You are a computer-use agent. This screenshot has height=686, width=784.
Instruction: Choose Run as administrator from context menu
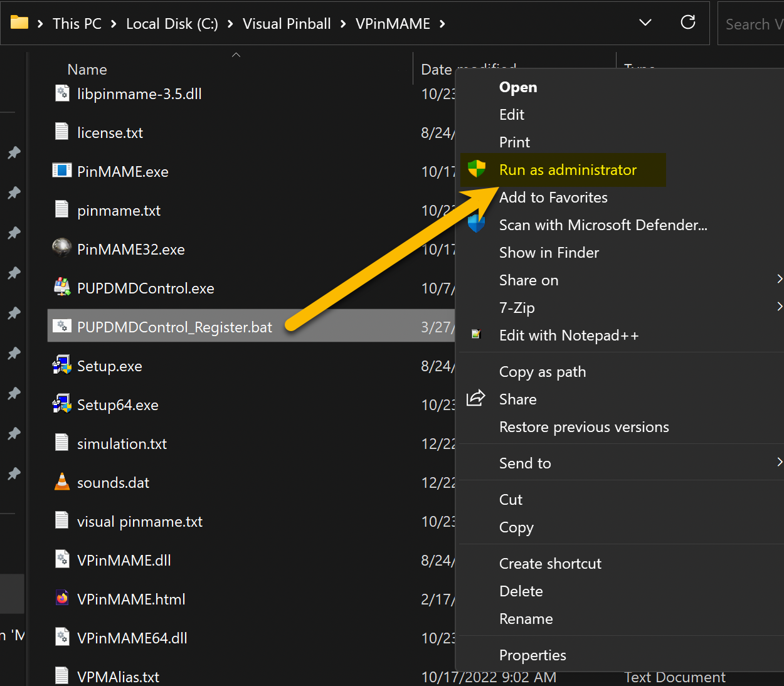tap(567, 170)
